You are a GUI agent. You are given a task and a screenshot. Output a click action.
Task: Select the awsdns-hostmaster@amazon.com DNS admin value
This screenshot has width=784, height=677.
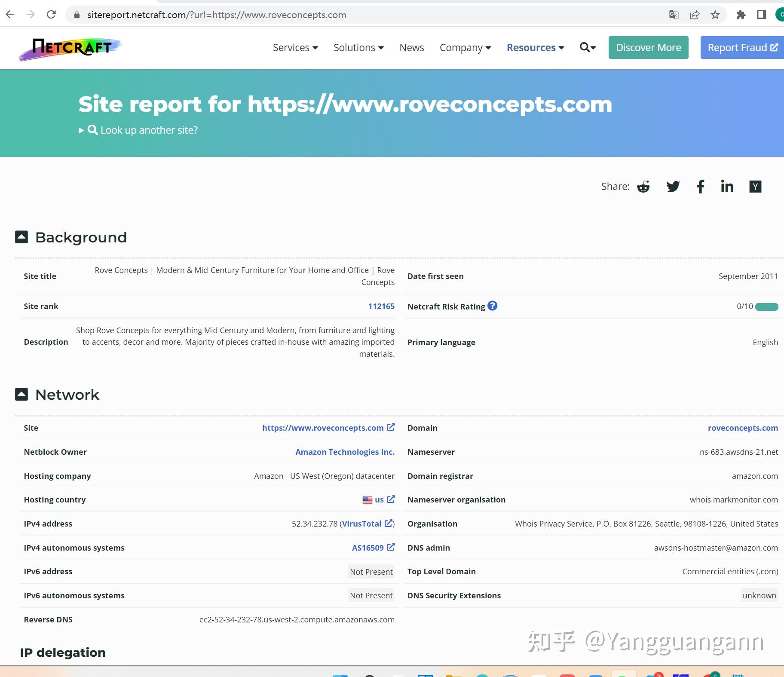pos(716,548)
